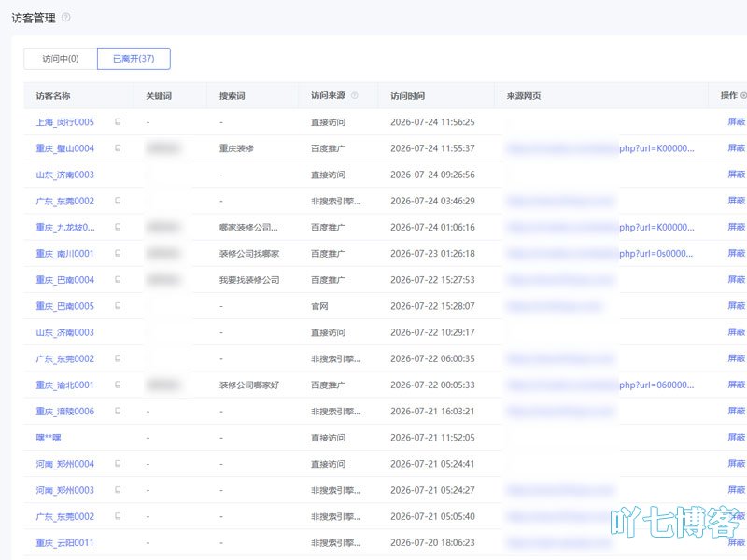Viewport: 747px width, 560px height.
Task: Click 屏蔽 for 重庆_璧山0004 row
Action: (737, 148)
